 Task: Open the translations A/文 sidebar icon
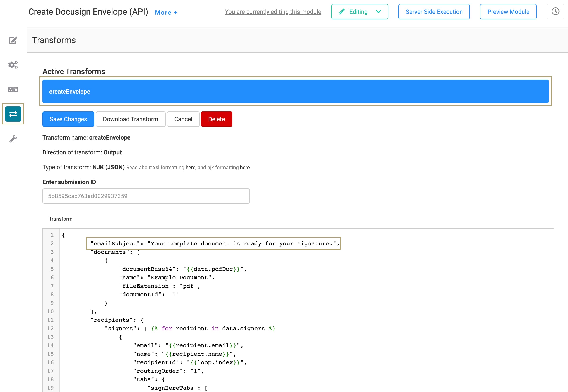(x=13, y=89)
